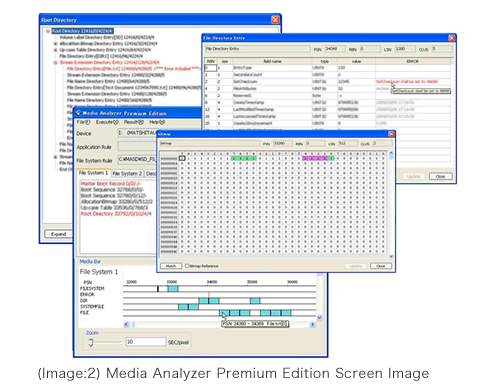The image size is (483, 391).
Task: Expand Up-case Table Directory Entry node
Action: (55, 50)
